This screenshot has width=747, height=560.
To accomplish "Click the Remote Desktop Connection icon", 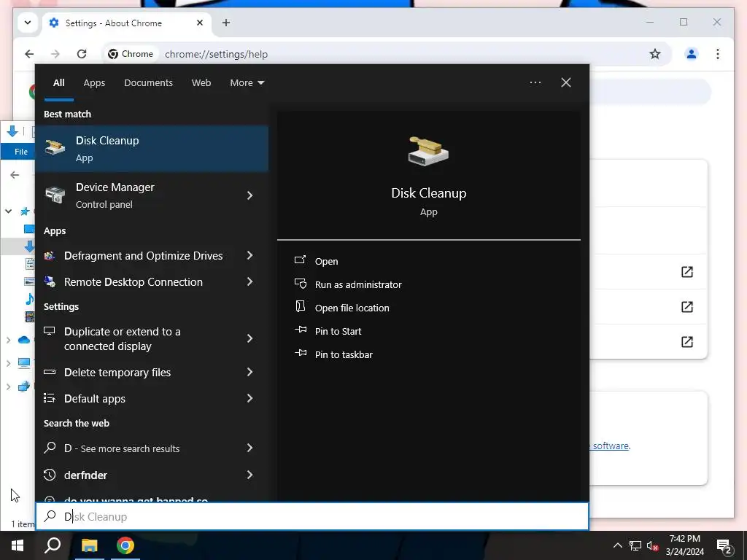I will 50,282.
